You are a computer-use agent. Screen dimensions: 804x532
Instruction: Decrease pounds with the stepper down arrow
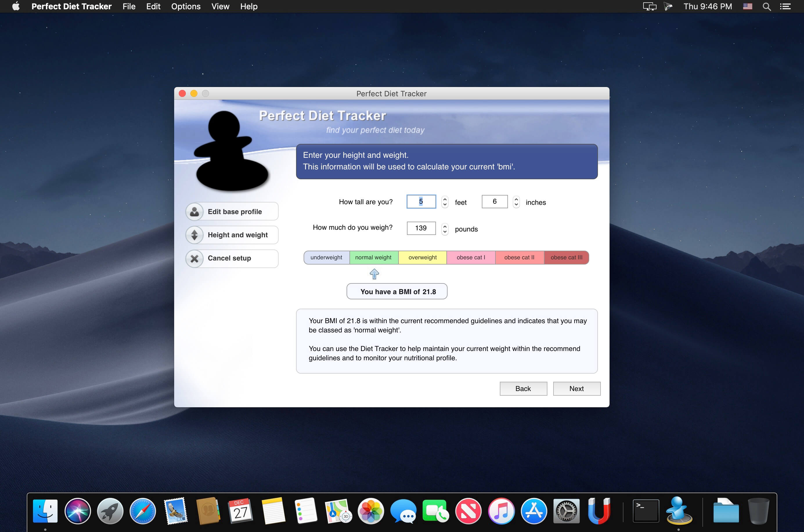pyautogui.click(x=445, y=232)
